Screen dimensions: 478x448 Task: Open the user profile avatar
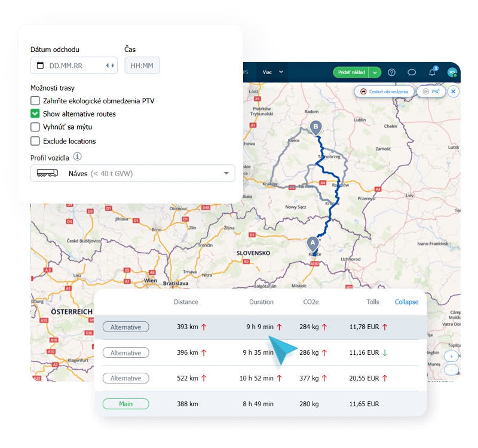pyautogui.click(x=452, y=72)
